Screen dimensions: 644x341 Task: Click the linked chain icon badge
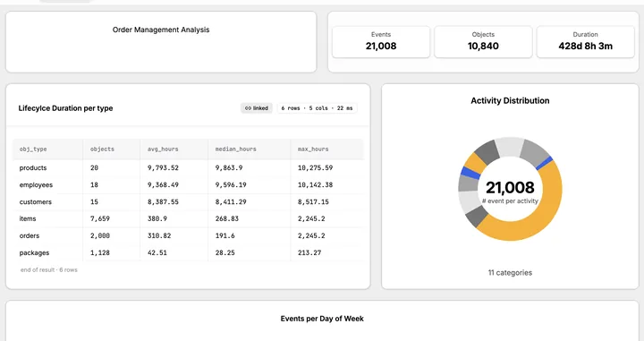[257, 108]
